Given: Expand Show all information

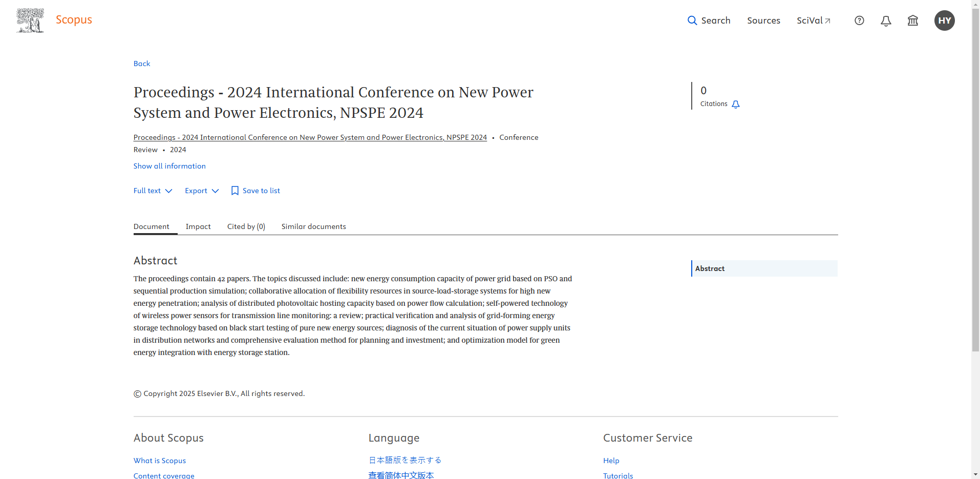Looking at the screenshot, I should (169, 166).
